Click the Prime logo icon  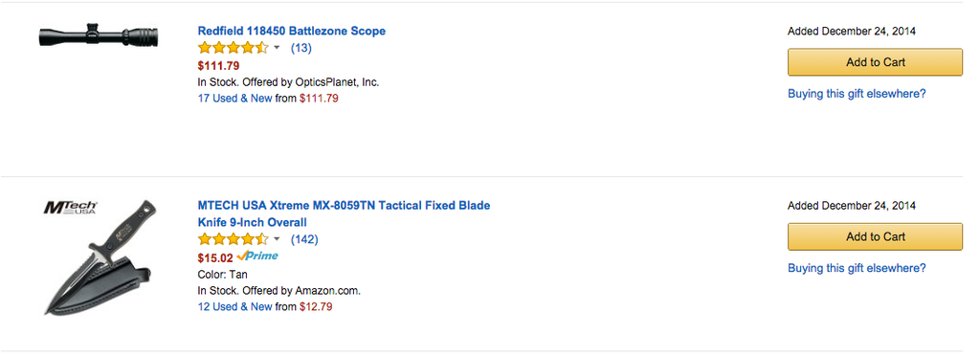257,256
